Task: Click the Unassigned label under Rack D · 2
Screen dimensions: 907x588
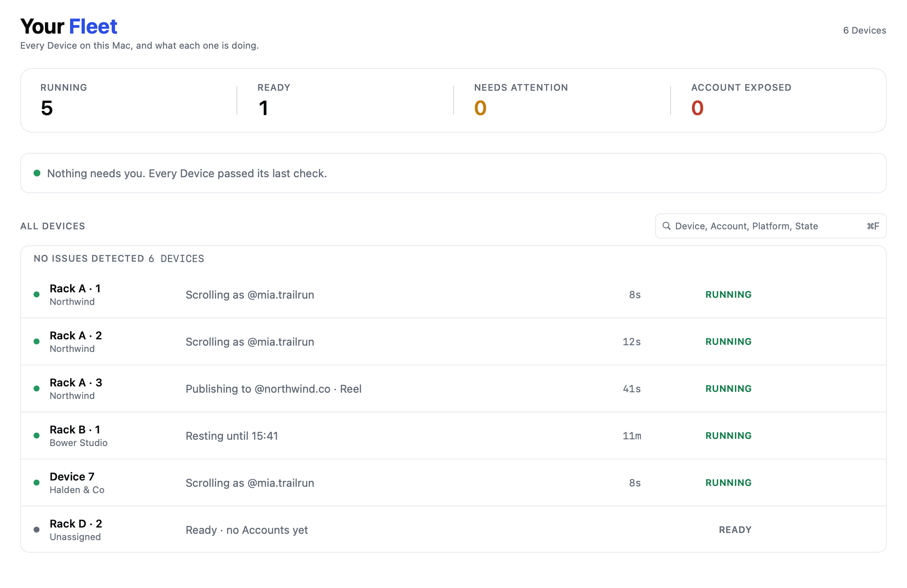Action: pyautogui.click(x=75, y=537)
